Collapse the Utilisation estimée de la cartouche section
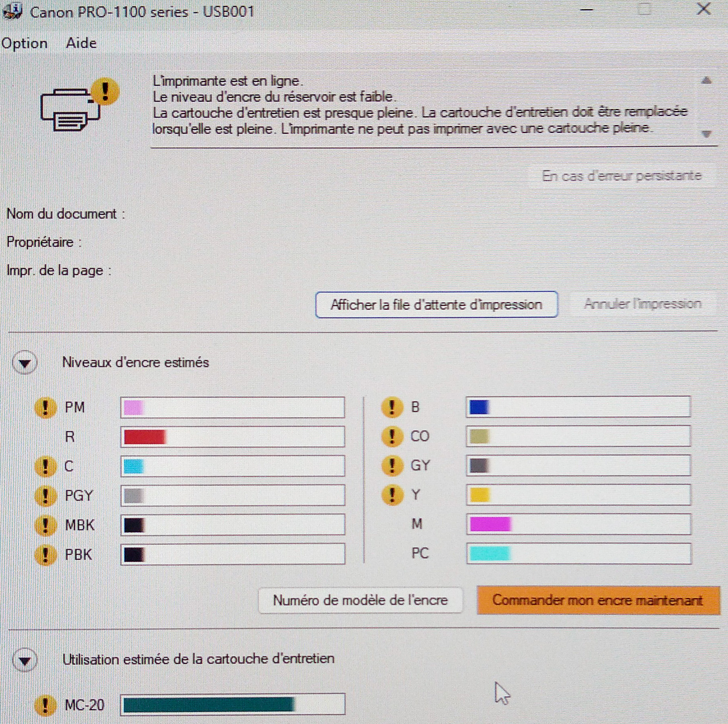This screenshot has height=724, width=728. coord(25,660)
